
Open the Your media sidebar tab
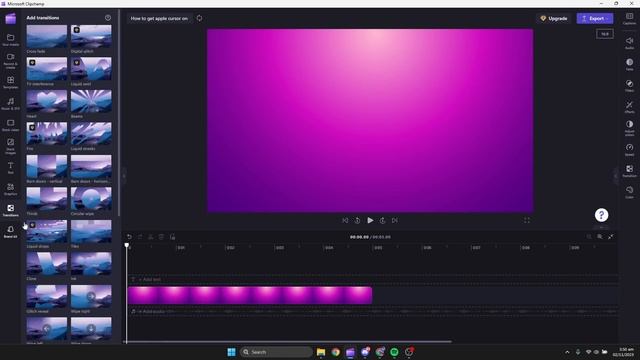pyautogui.click(x=11, y=40)
